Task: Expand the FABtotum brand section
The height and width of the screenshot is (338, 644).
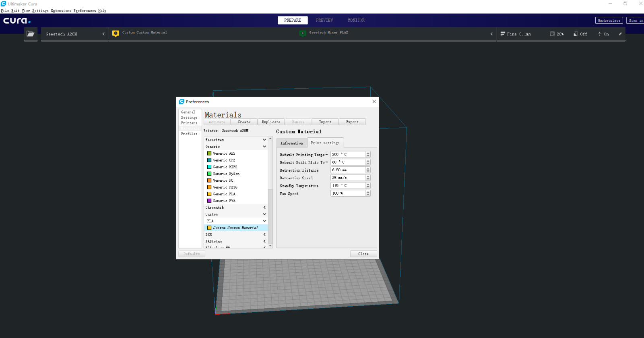Action: point(264,241)
